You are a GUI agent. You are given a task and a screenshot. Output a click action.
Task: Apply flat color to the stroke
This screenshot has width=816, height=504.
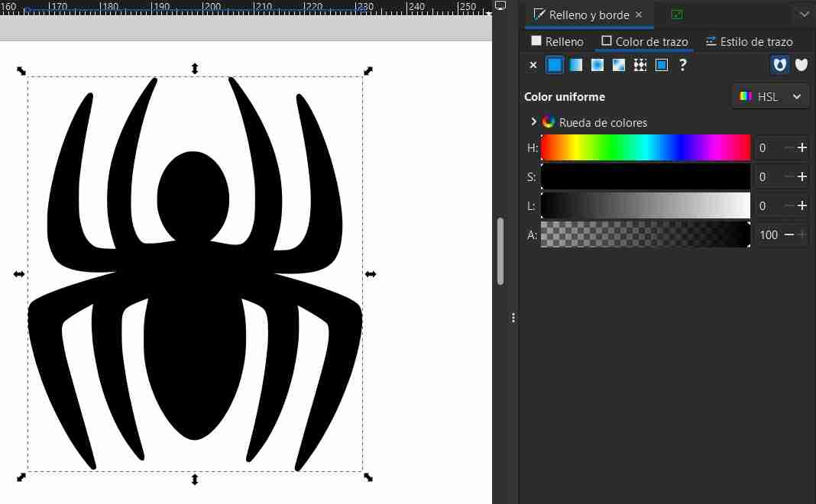point(554,65)
